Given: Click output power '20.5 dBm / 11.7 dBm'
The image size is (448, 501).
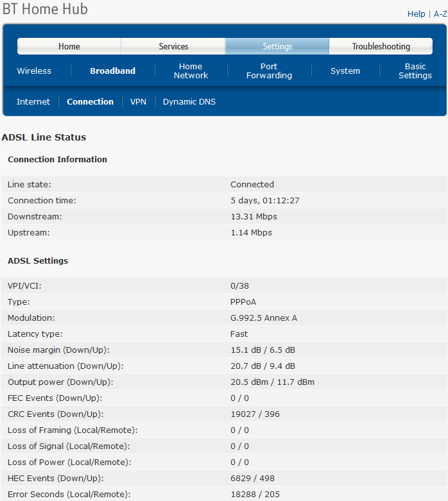Looking at the screenshot, I should pos(272,382).
